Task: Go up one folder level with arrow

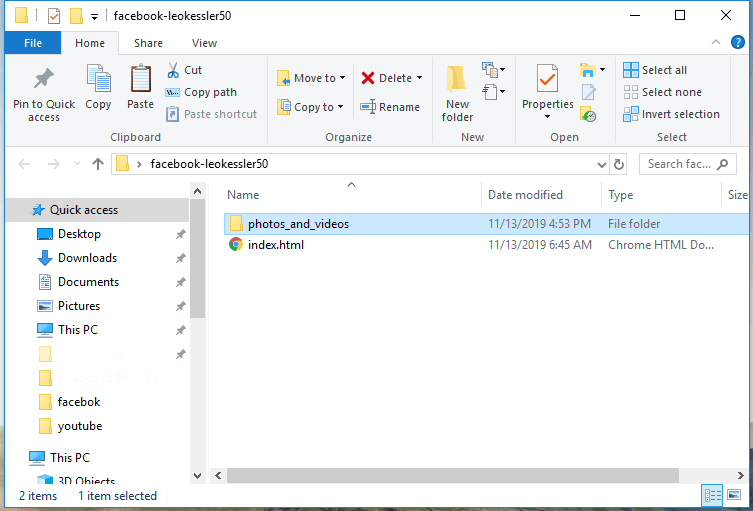Action: click(98, 164)
